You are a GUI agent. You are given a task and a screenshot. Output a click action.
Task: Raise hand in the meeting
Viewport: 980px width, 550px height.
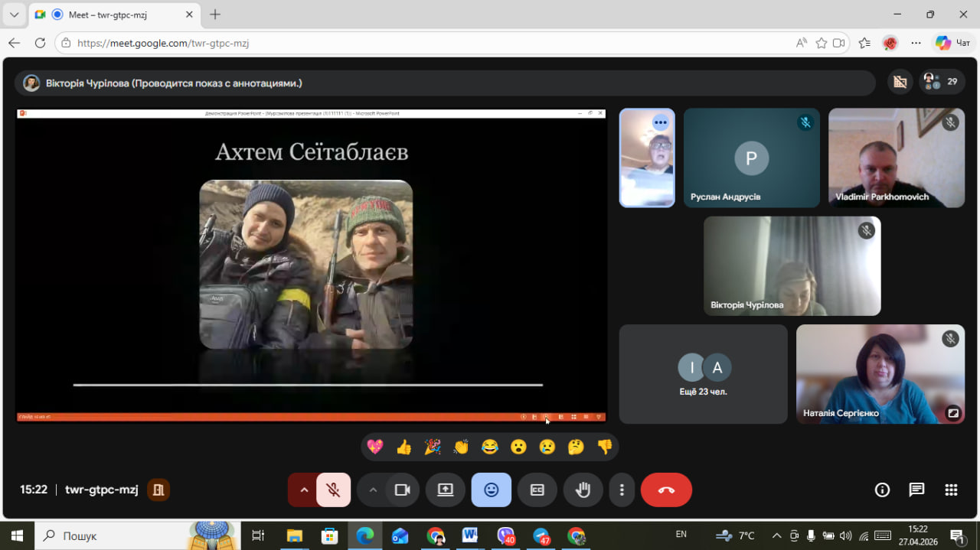coord(583,490)
